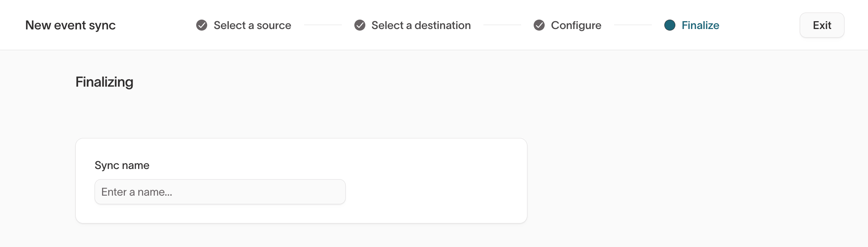Viewport: 868px width, 247px height.
Task: Focus the Sync name input field
Action: [x=220, y=192]
